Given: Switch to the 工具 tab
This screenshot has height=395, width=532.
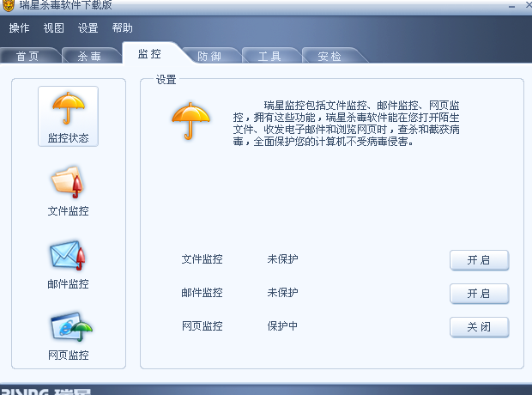Looking at the screenshot, I should point(269,56).
